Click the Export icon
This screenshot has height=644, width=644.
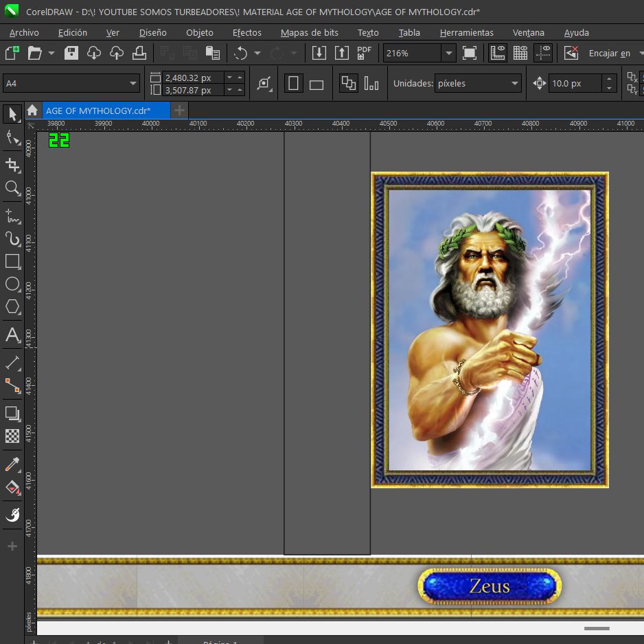pos(342,53)
